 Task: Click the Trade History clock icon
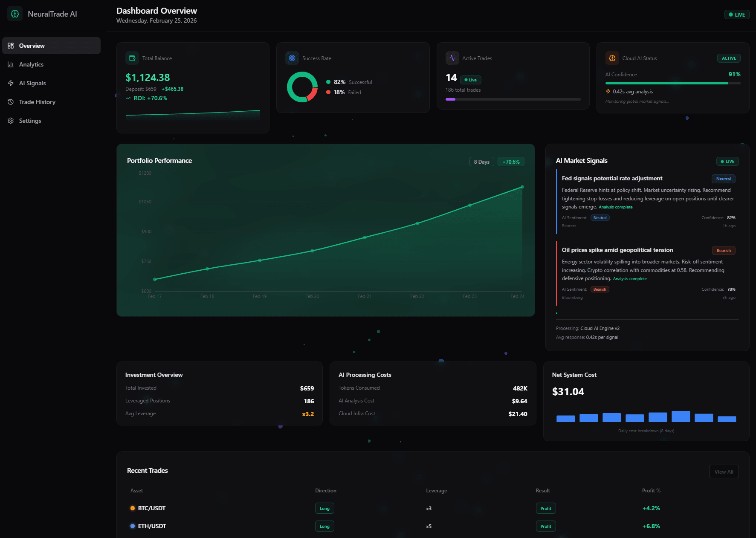(11, 102)
